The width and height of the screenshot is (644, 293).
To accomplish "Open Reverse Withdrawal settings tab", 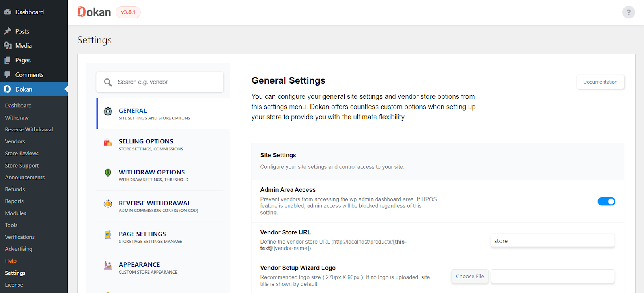I will (x=160, y=206).
